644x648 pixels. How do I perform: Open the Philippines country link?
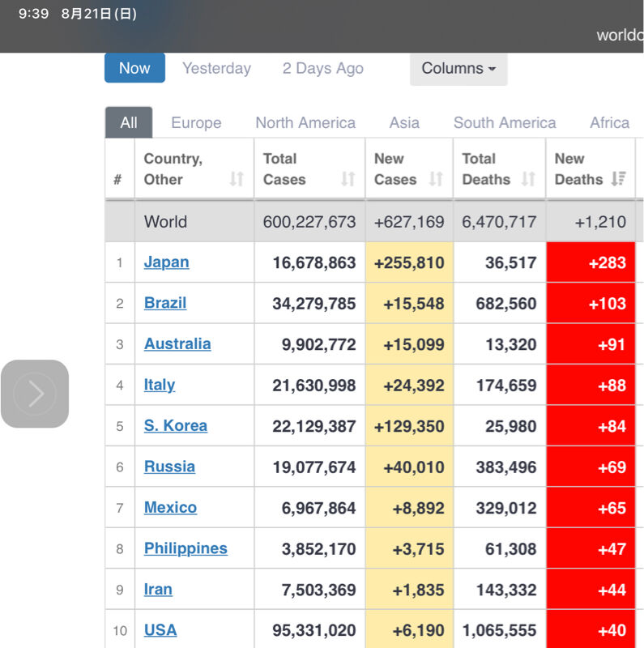[186, 548]
